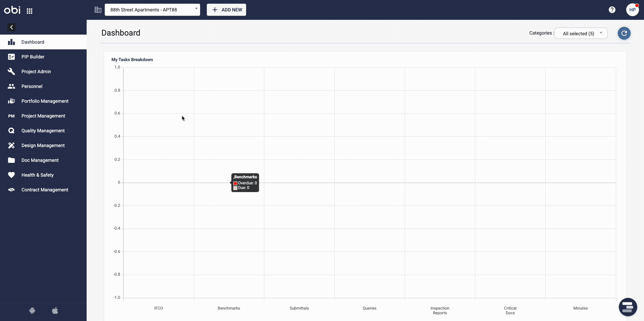This screenshot has width=644, height=321.
Task: Collapse the left navigation sidebar
Action: coord(11,27)
